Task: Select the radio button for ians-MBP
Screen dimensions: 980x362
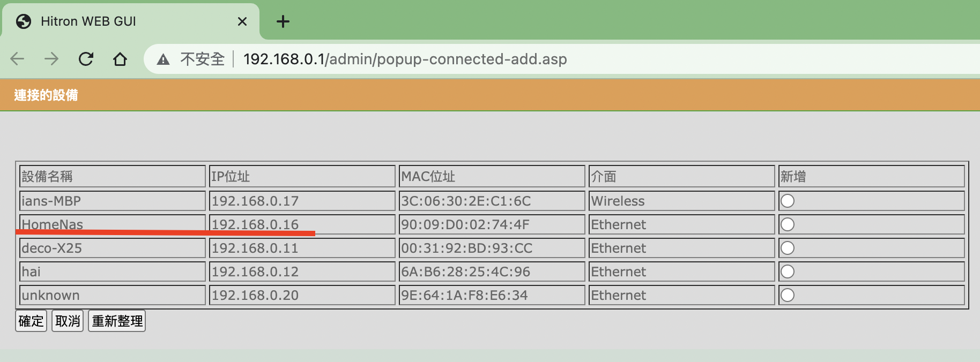Action: click(x=788, y=201)
